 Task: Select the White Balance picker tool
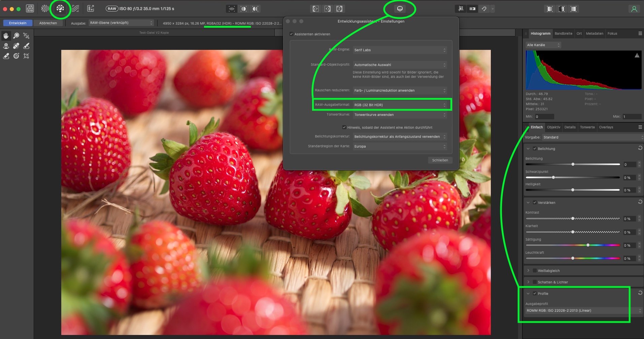(26, 35)
